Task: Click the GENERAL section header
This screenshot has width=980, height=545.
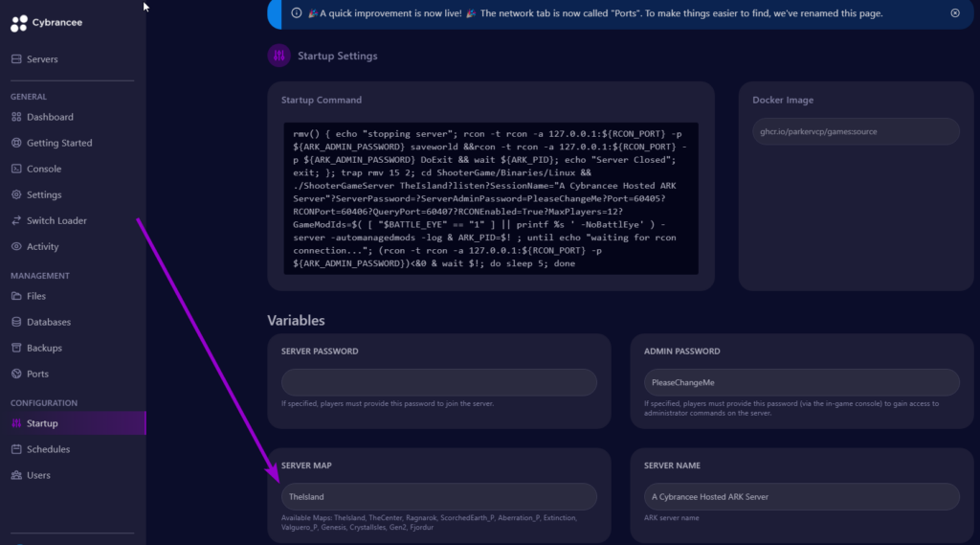Action: 28,97
